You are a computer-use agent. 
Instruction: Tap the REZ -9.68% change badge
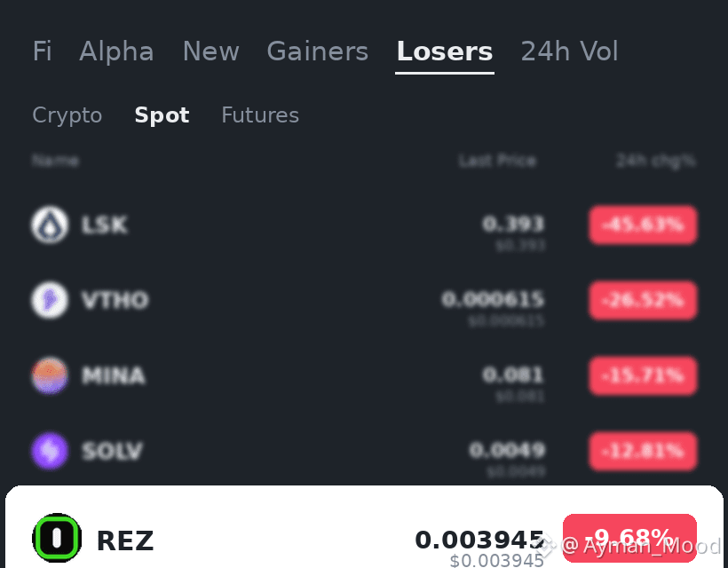tap(629, 538)
